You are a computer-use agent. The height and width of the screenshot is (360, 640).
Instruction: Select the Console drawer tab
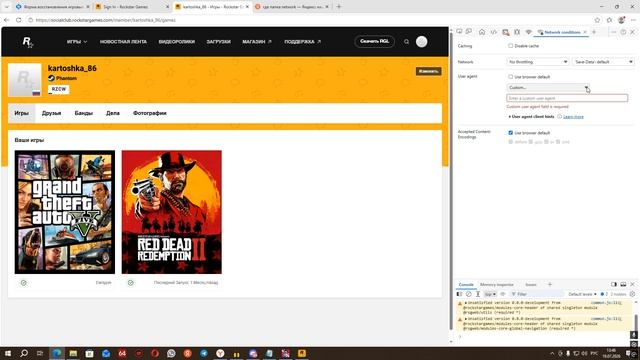click(x=466, y=284)
